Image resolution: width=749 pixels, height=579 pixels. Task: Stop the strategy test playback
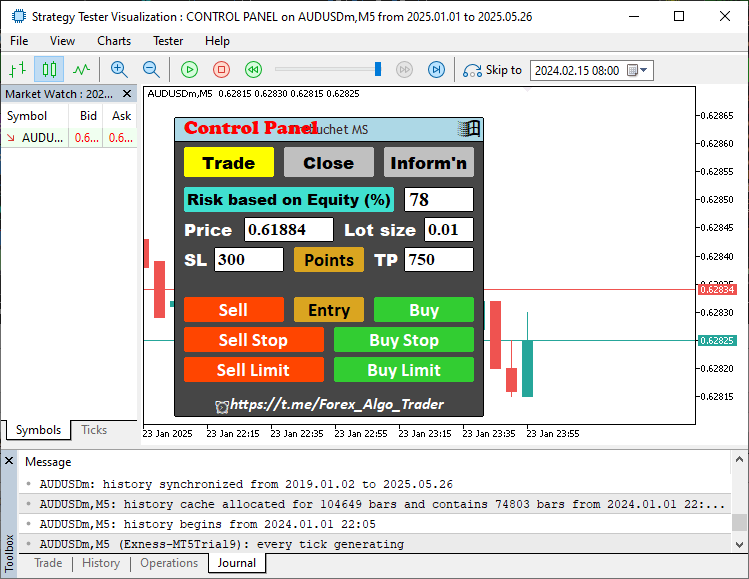coord(222,70)
